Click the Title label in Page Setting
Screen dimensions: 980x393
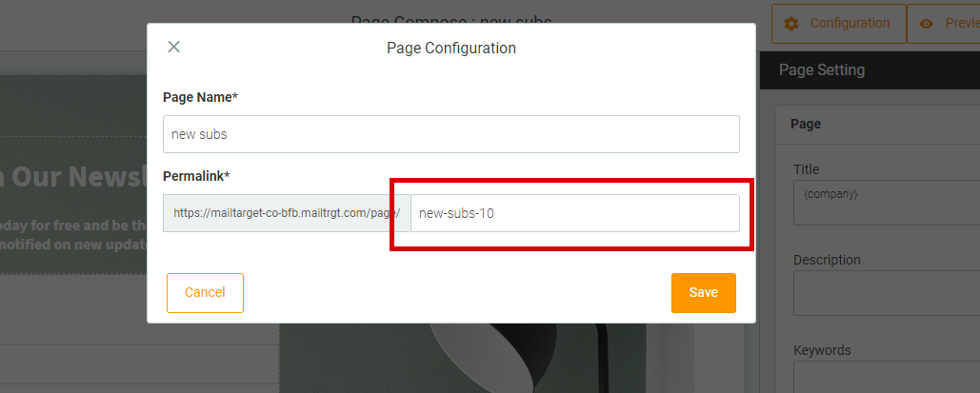(807, 169)
